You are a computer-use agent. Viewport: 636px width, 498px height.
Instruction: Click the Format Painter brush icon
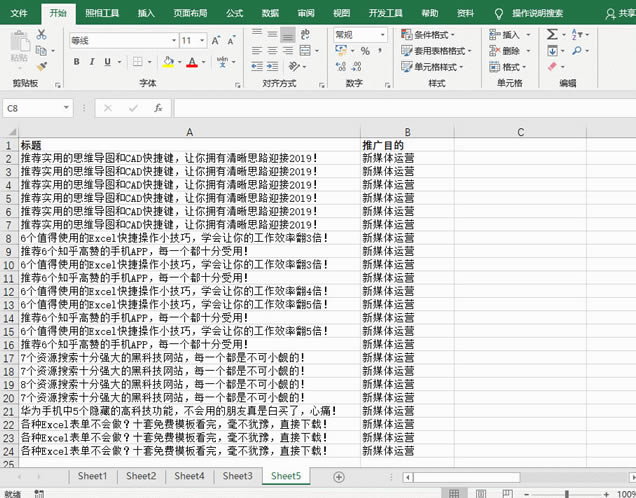point(41,64)
